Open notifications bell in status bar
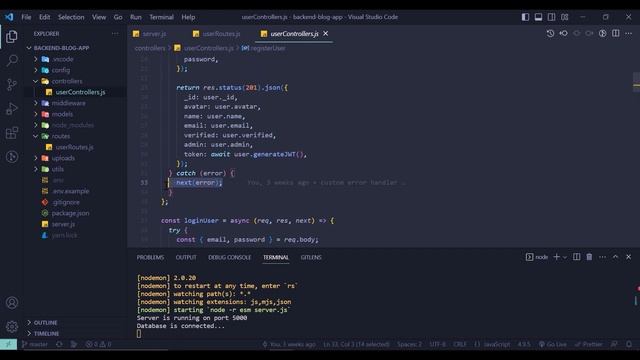Screen dimensions: 640x360 pos(629,344)
